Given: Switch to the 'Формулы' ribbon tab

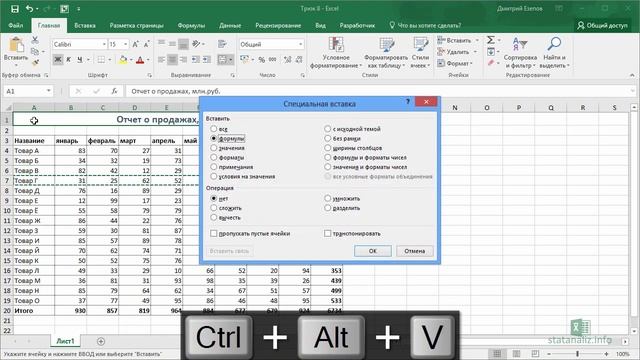Looking at the screenshot, I should click(x=191, y=25).
